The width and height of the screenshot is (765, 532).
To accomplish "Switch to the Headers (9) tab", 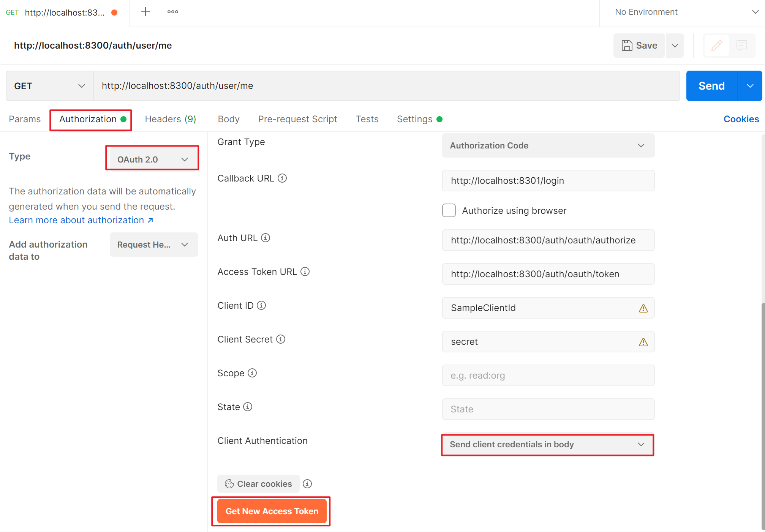I will coord(170,119).
